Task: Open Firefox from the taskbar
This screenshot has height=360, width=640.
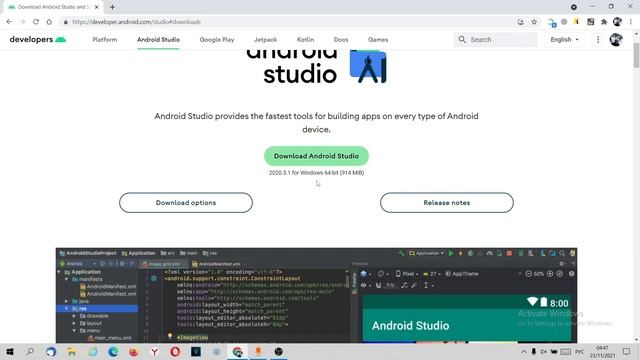Action: click(x=134, y=351)
